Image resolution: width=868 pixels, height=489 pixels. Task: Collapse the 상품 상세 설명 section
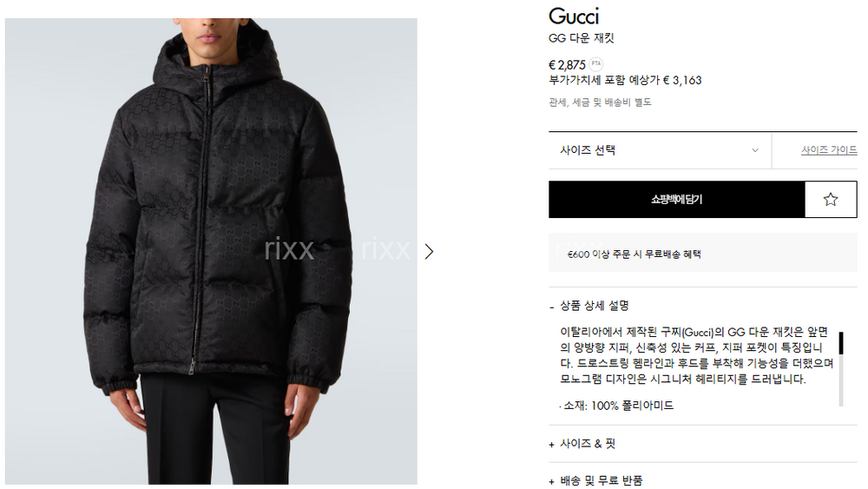point(594,306)
